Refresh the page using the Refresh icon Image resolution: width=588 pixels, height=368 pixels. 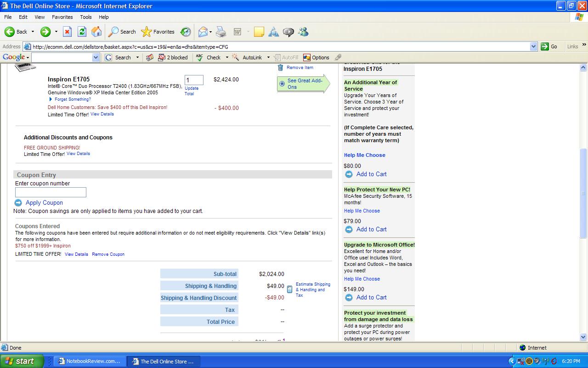(x=82, y=32)
